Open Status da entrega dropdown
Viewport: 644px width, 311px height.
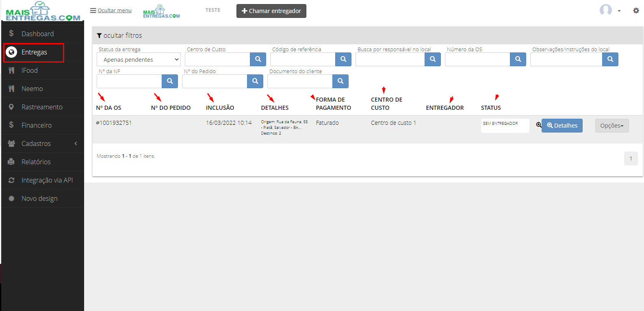tap(139, 59)
